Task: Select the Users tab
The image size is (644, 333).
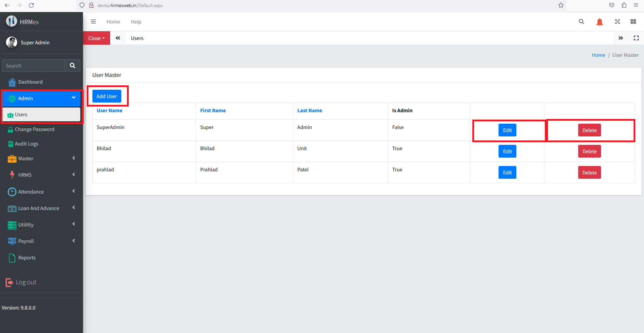Action: pos(137,38)
